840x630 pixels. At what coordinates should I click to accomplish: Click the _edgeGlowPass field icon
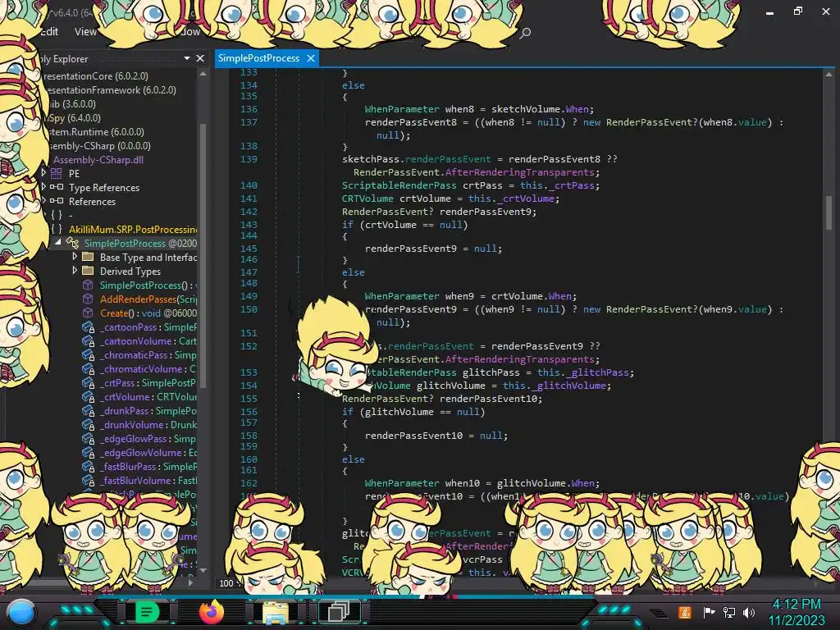(x=88, y=438)
